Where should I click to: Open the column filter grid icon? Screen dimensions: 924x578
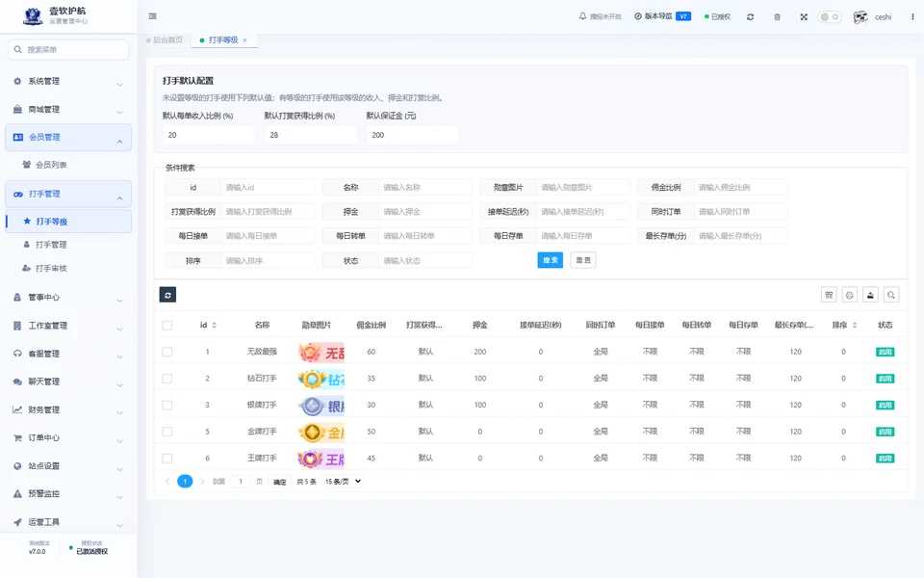click(829, 295)
